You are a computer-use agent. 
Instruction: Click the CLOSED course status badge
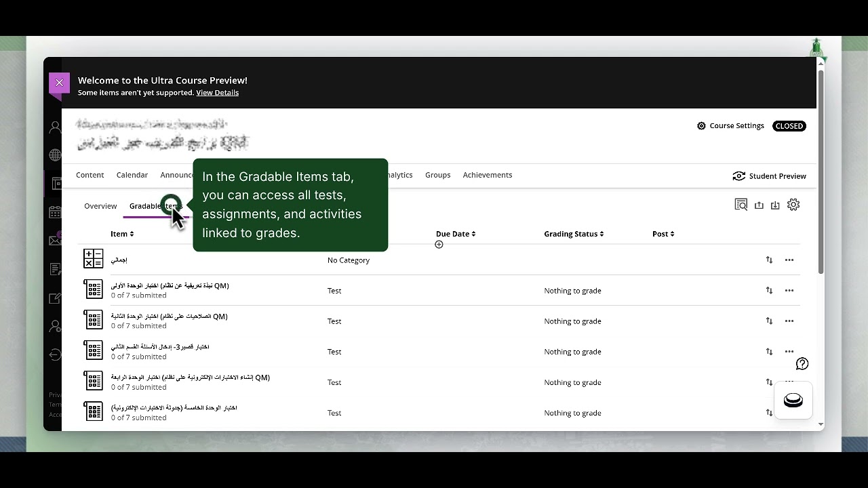pyautogui.click(x=789, y=126)
